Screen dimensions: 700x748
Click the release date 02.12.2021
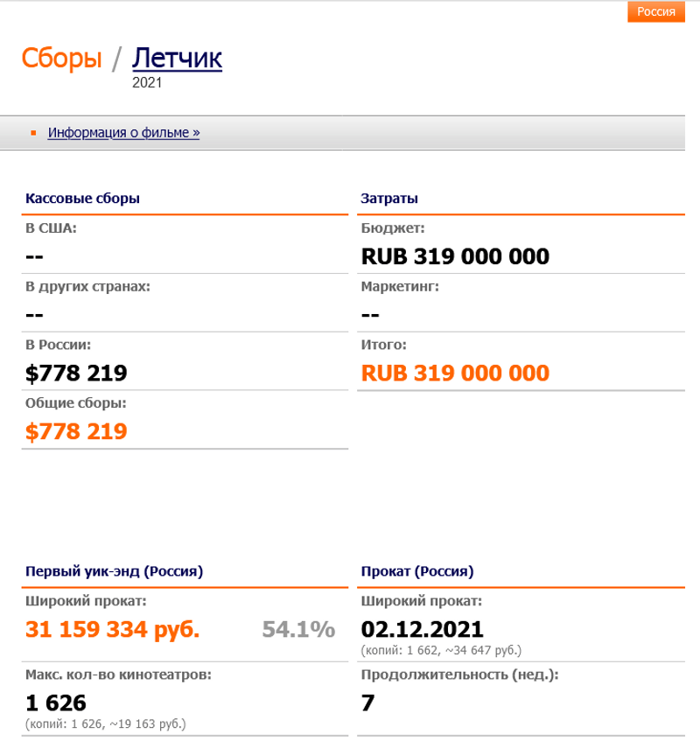pos(422,629)
